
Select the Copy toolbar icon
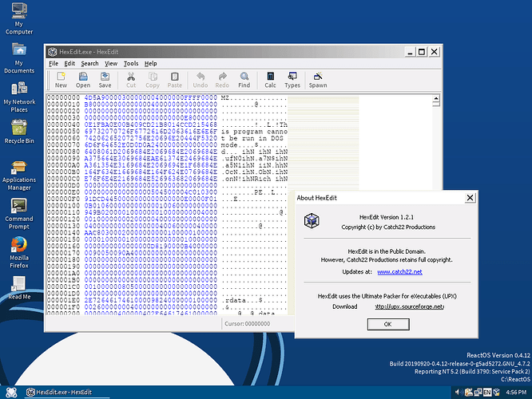tap(153, 80)
